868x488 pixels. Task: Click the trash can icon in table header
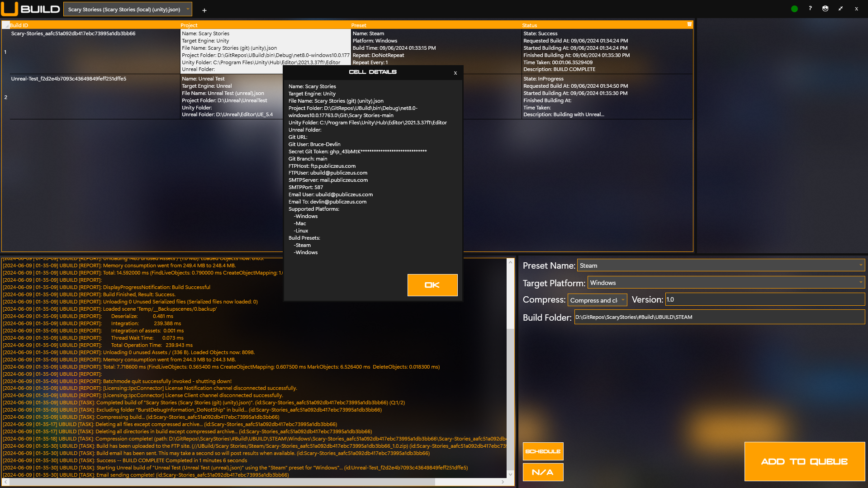click(x=689, y=24)
